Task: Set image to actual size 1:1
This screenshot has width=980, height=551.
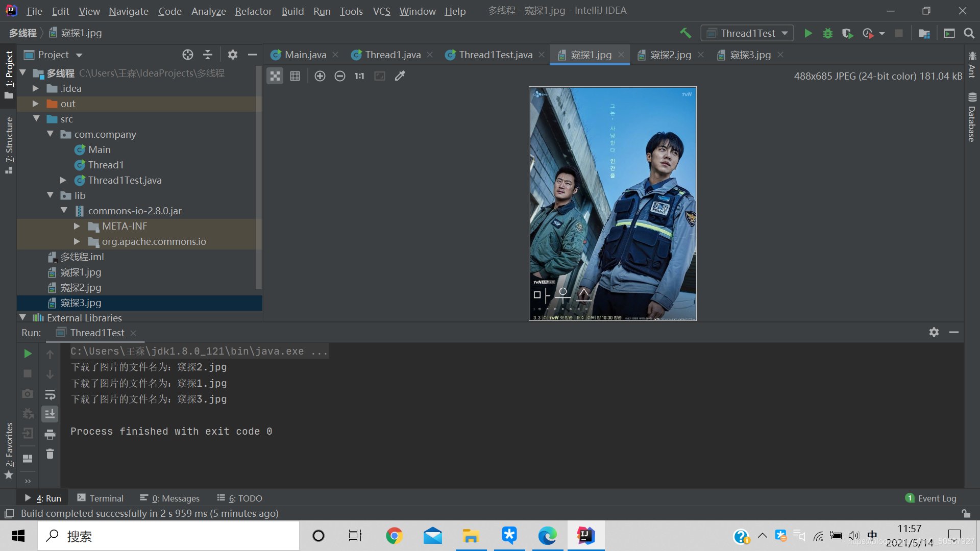Action: point(360,76)
